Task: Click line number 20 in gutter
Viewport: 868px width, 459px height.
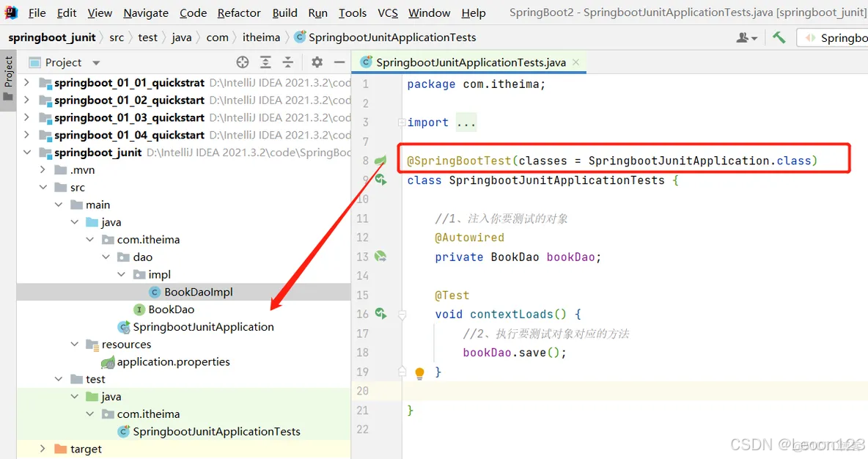Action: 362,391
